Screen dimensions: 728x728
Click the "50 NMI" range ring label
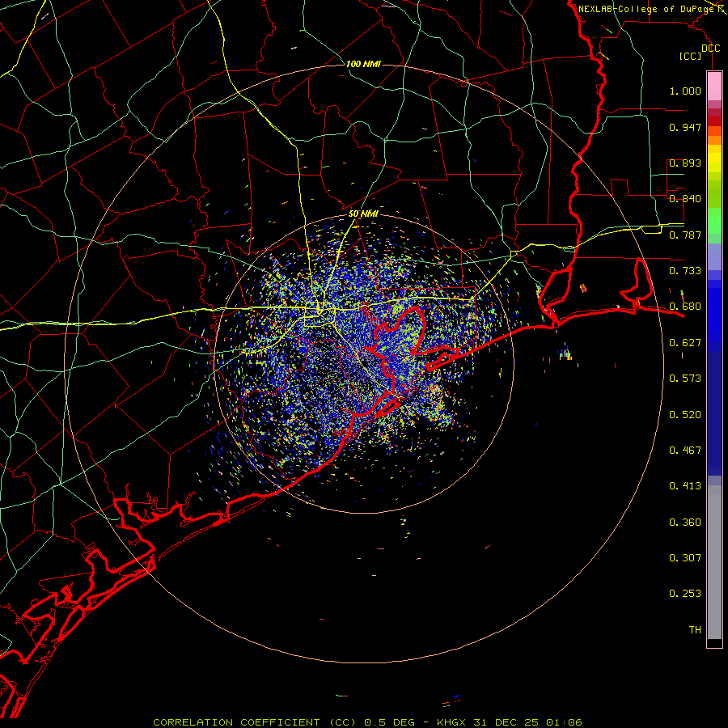[x=363, y=214]
